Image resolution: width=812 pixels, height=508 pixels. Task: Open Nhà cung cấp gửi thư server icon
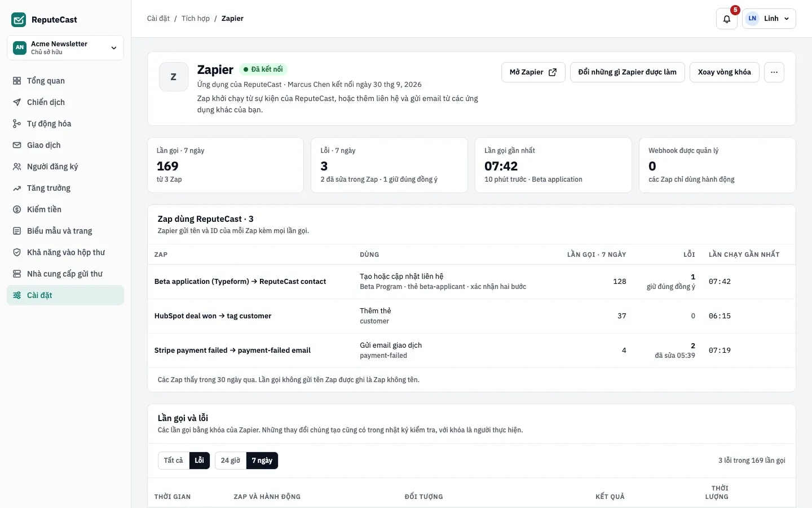[17, 274]
